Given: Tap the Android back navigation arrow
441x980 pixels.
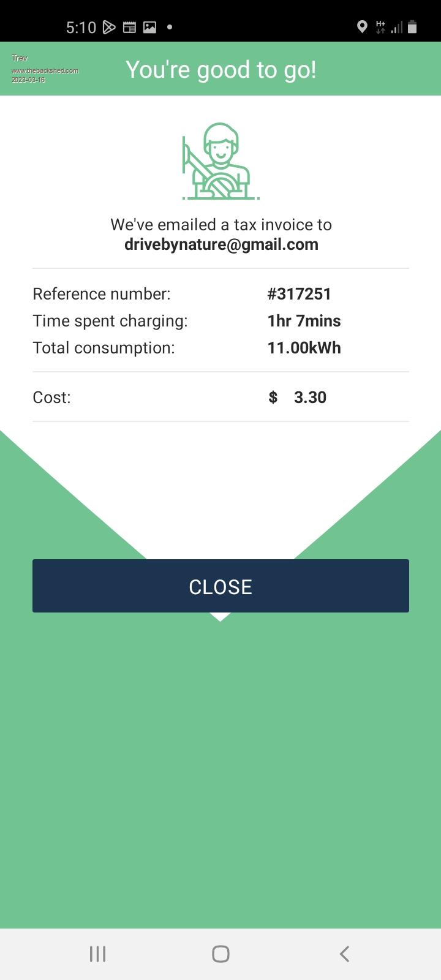Looking at the screenshot, I should [x=344, y=954].
